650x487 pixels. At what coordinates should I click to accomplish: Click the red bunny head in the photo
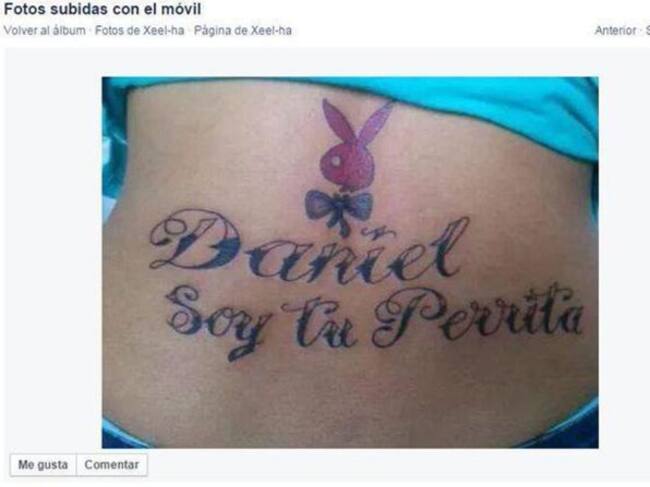347,165
